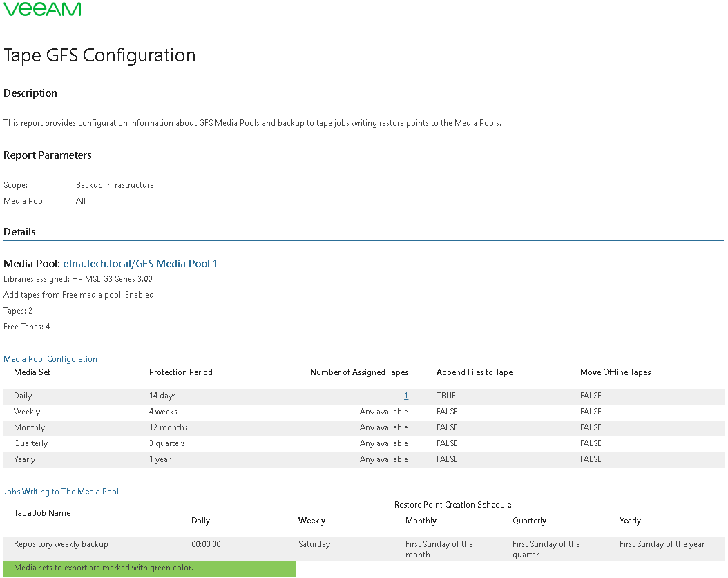Click 'Add tapes from Free media pool: Enabled'

(79, 295)
